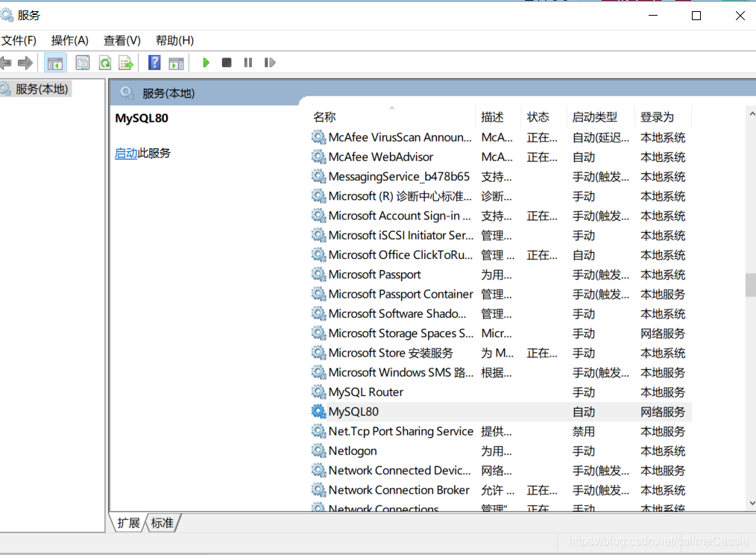Screen dimensions: 756x555
Task: Click 自动 startup type of MySQL80 row
Action: point(583,412)
